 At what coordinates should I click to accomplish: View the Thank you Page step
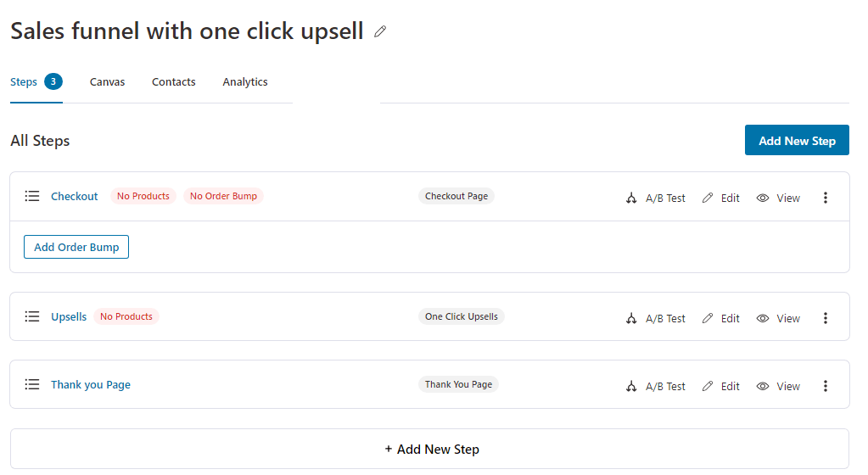point(778,386)
